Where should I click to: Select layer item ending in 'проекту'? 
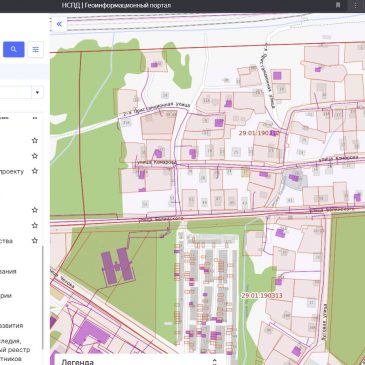coord(12,171)
